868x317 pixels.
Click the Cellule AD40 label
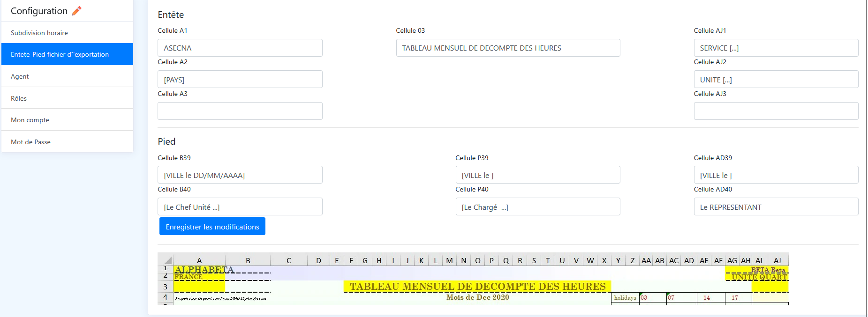click(x=713, y=189)
